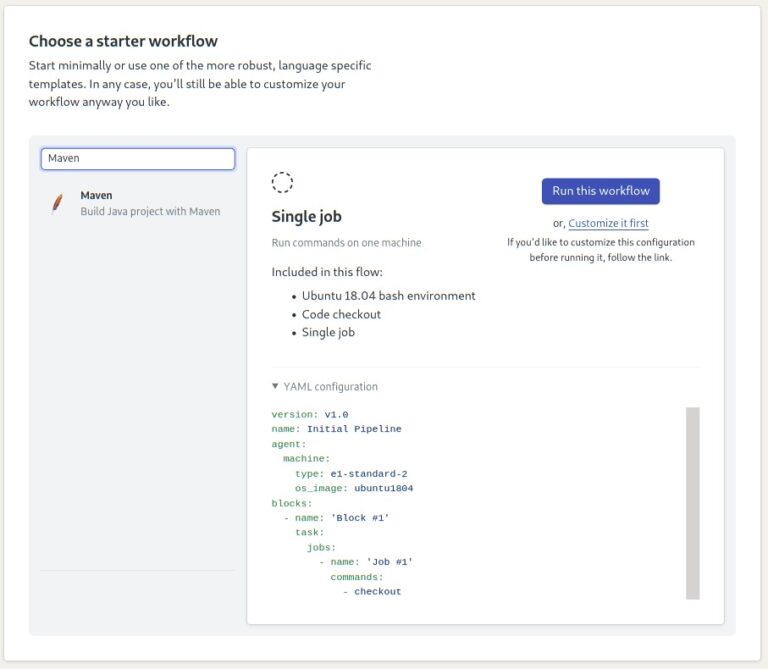The width and height of the screenshot is (768, 669).
Task: Click the 'Job #1' name YAML line
Action: 366,562
